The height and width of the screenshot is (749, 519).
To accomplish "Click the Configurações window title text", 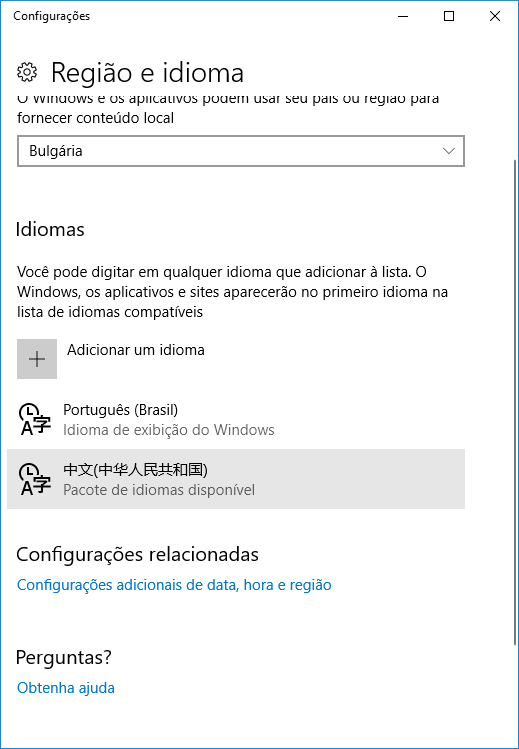I will tap(52, 16).
